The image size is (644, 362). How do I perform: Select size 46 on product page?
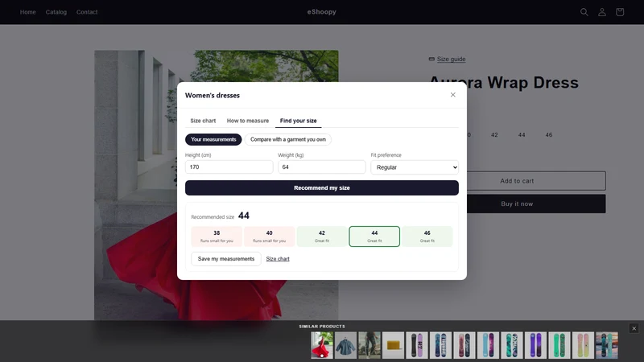click(549, 134)
